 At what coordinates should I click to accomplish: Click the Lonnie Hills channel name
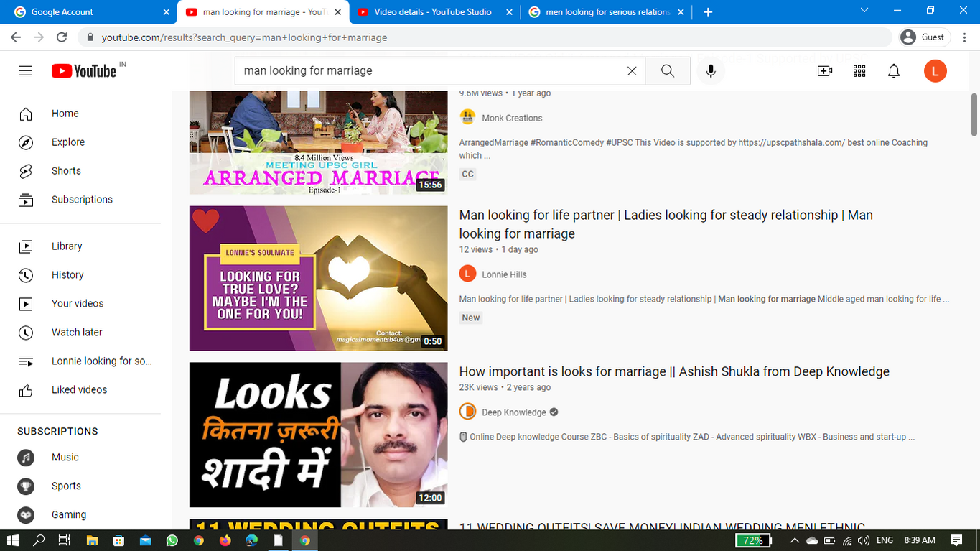[x=504, y=274]
